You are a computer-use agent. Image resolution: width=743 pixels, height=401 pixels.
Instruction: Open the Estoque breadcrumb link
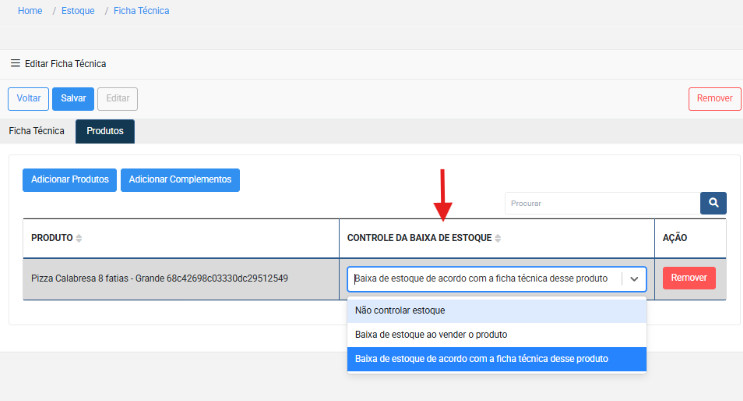pos(78,10)
